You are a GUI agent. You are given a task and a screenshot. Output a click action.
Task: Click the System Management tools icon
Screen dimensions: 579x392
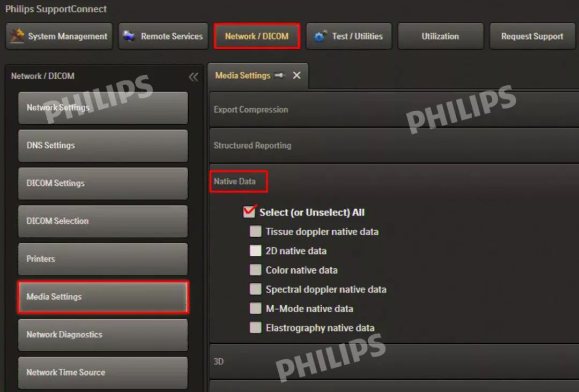17,36
